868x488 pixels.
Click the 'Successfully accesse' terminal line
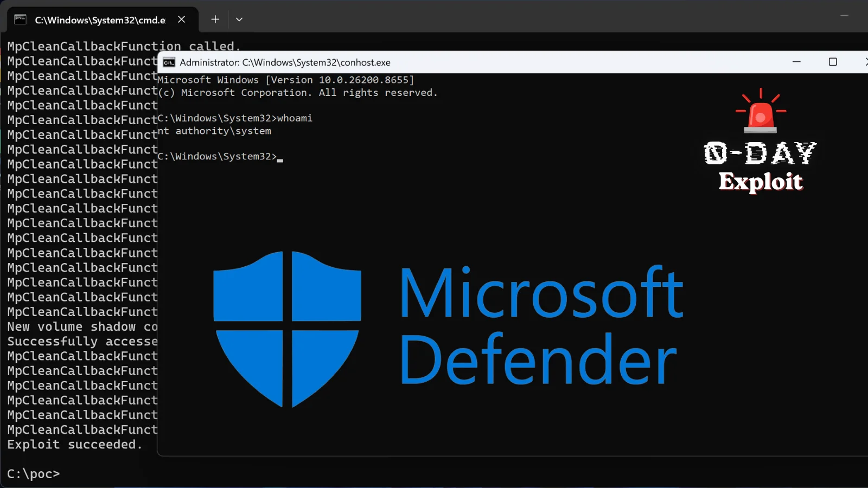pyautogui.click(x=82, y=342)
